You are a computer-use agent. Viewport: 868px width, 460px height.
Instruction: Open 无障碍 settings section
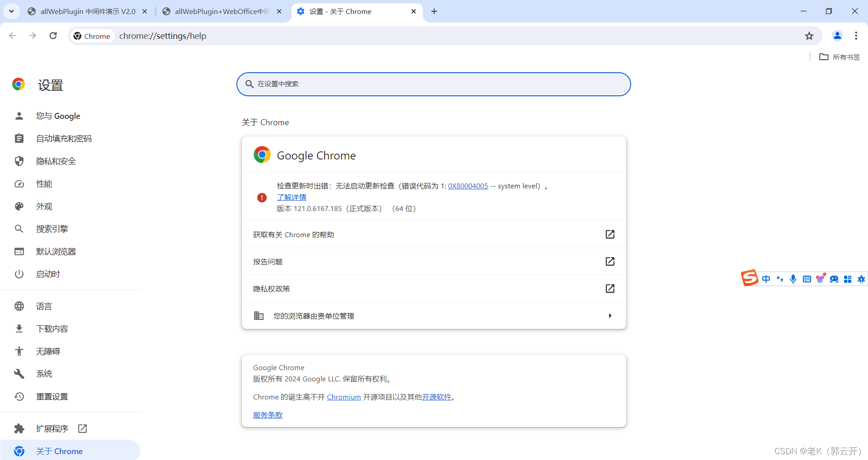click(71, 352)
